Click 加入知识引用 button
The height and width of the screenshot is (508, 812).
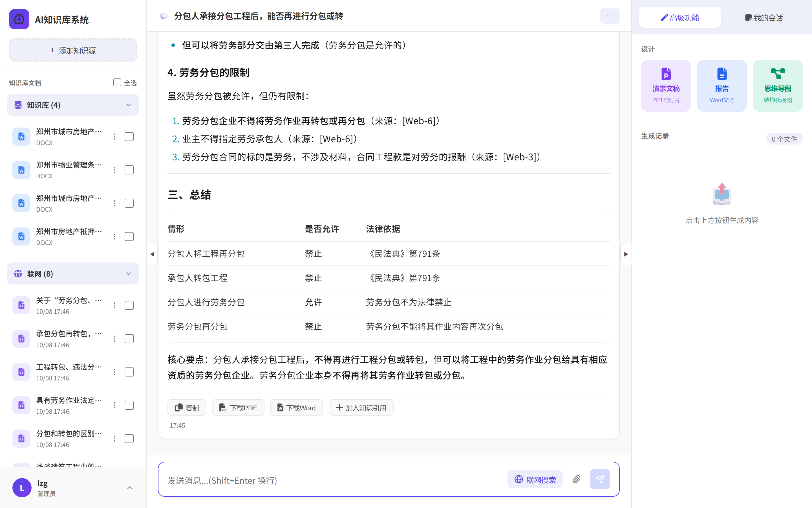361,408
